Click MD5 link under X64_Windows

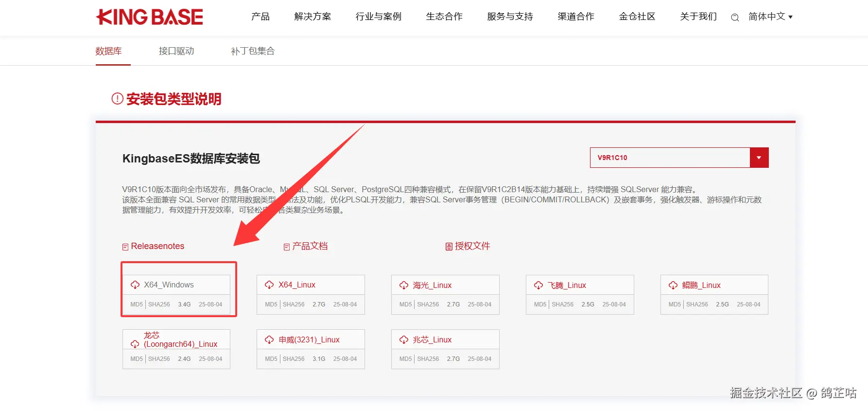pyautogui.click(x=137, y=304)
